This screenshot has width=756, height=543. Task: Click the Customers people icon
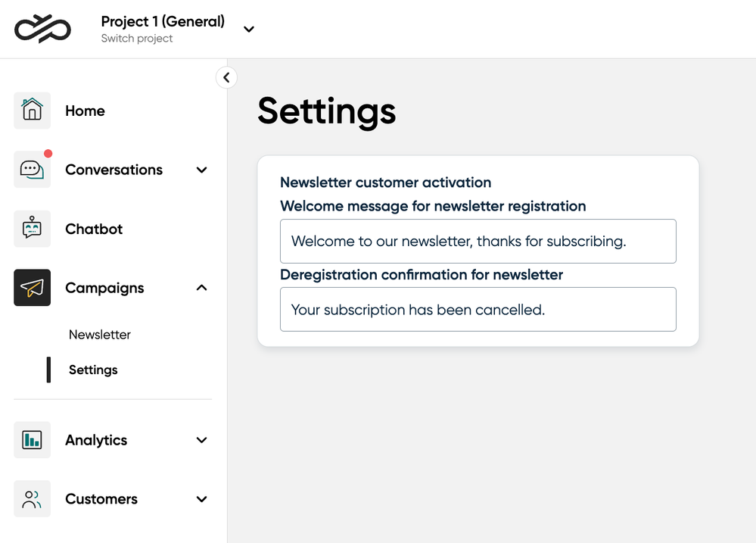click(33, 498)
